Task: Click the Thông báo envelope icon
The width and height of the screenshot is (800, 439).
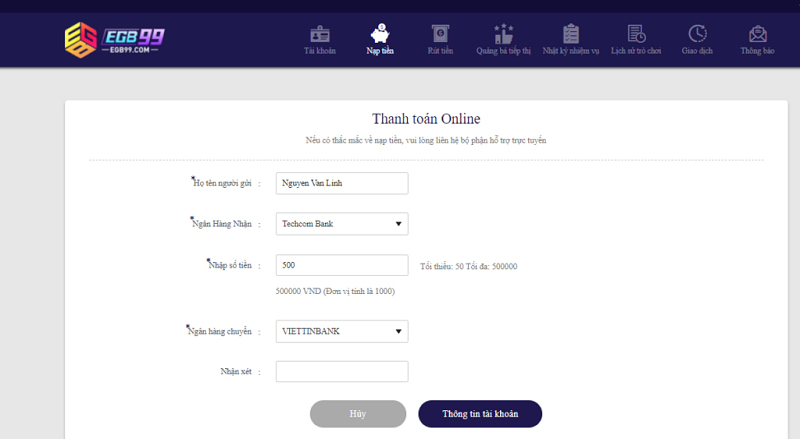Action: coord(757,33)
